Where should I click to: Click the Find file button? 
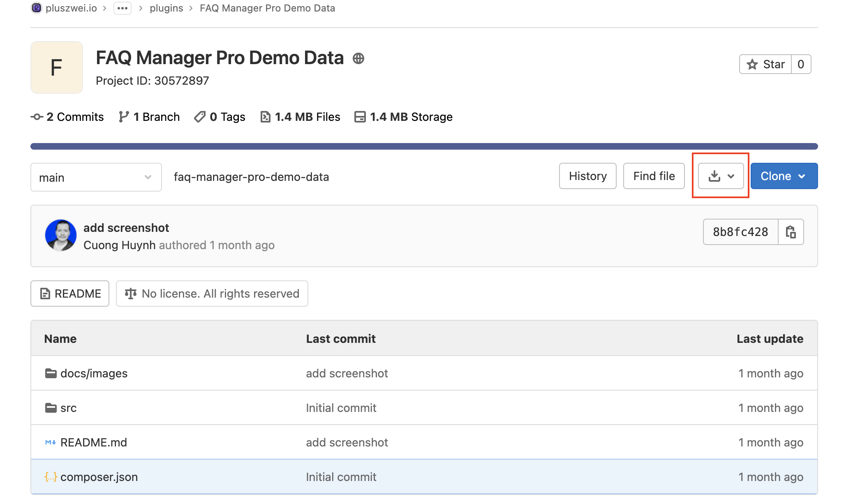(654, 176)
